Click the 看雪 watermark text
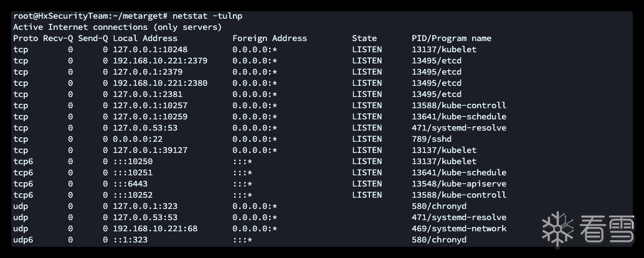This screenshot has width=644, height=258. pyautogui.click(x=607, y=229)
